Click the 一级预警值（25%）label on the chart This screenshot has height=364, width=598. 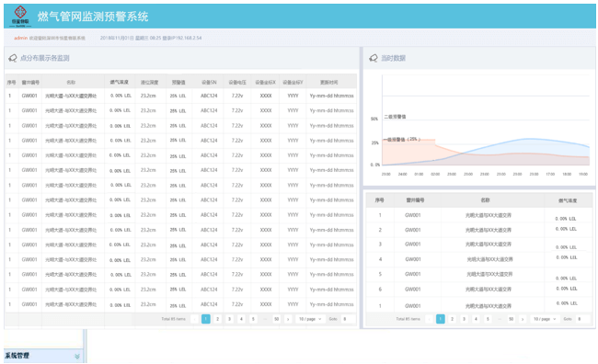pos(402,140)
